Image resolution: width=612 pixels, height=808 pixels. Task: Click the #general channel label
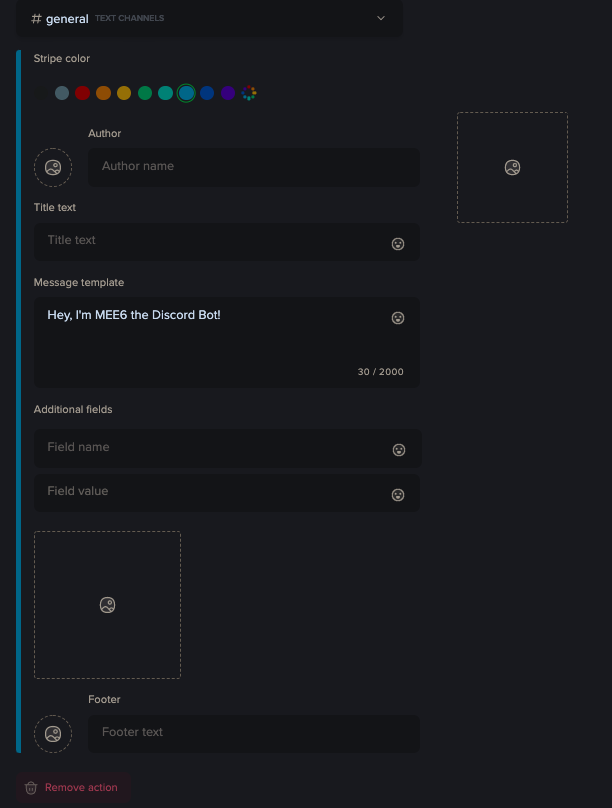58,18
